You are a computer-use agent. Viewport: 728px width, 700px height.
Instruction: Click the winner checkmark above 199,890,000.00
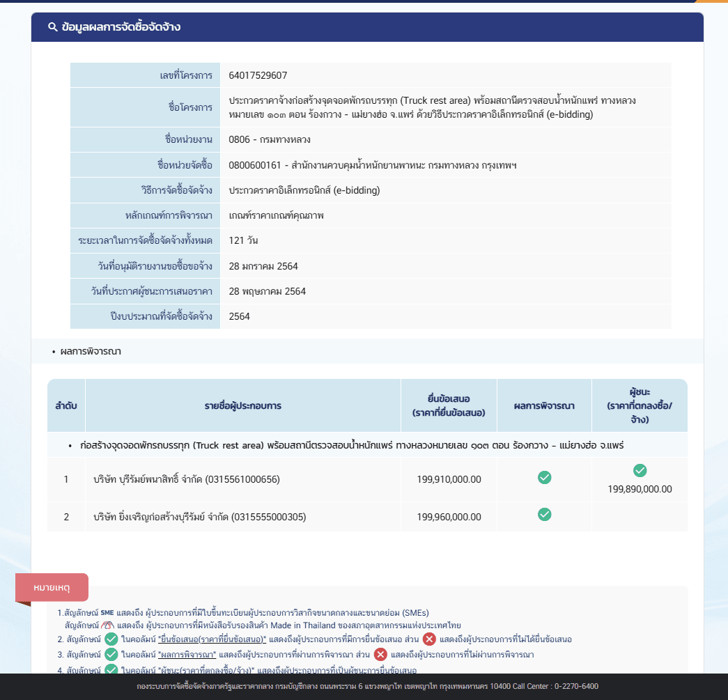click(640, 470)
